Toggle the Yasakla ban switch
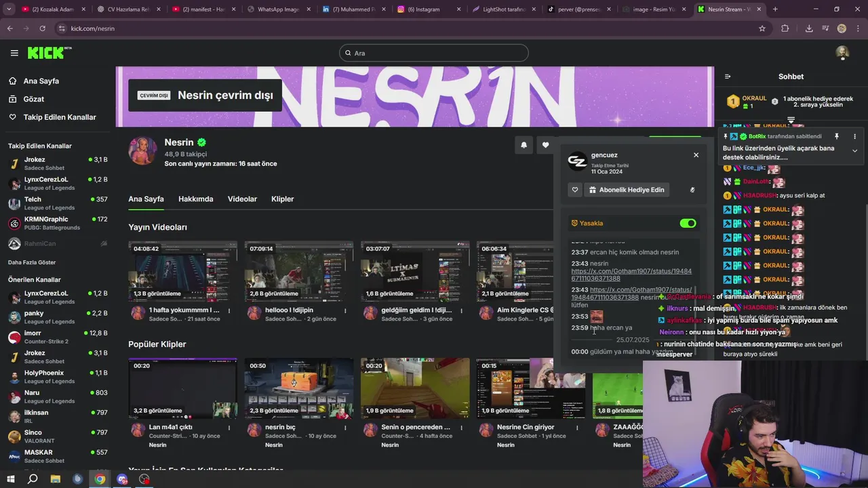Screen dimensions: 868x488 tap(688, 223)
